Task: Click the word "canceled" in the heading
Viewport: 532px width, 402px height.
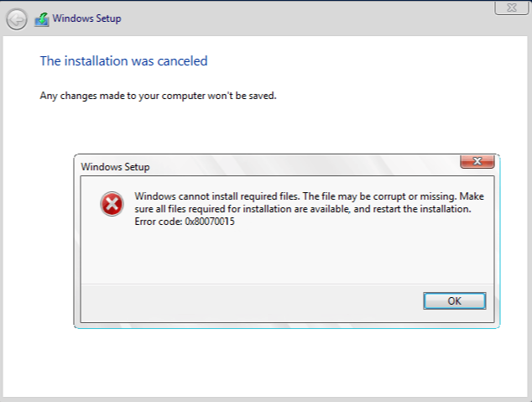Action: pyautogui.click(x=181, y=60)
